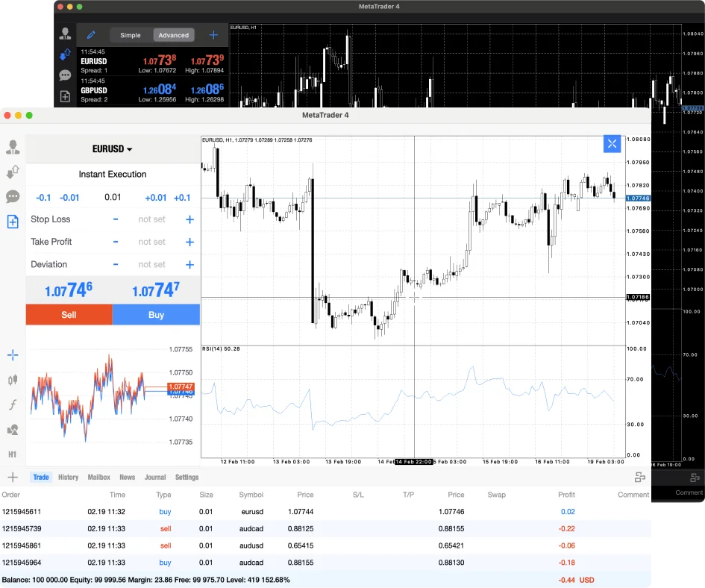The height and width of the screenshot is (588, 705).
Task: Click the Size column header
Action: coord(207,495)
